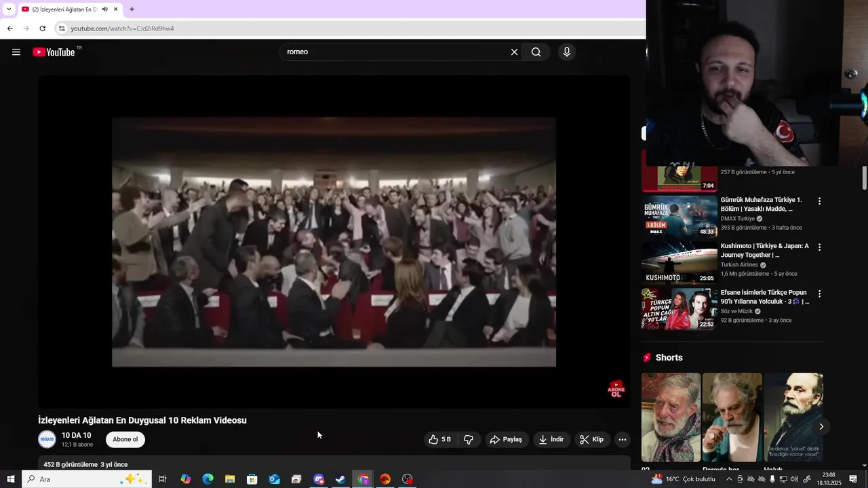Image resolution: width=868 pixels, height=488 pixels.
Task: Open the Kushimoto video thumbnail
Action: tap(679, 263)
